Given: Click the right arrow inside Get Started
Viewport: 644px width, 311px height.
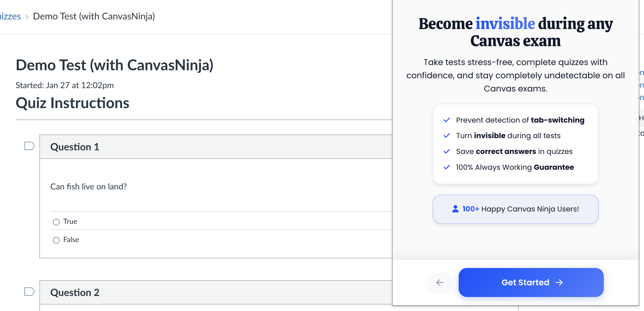Looking at the screenshot, I should point(559,282).
